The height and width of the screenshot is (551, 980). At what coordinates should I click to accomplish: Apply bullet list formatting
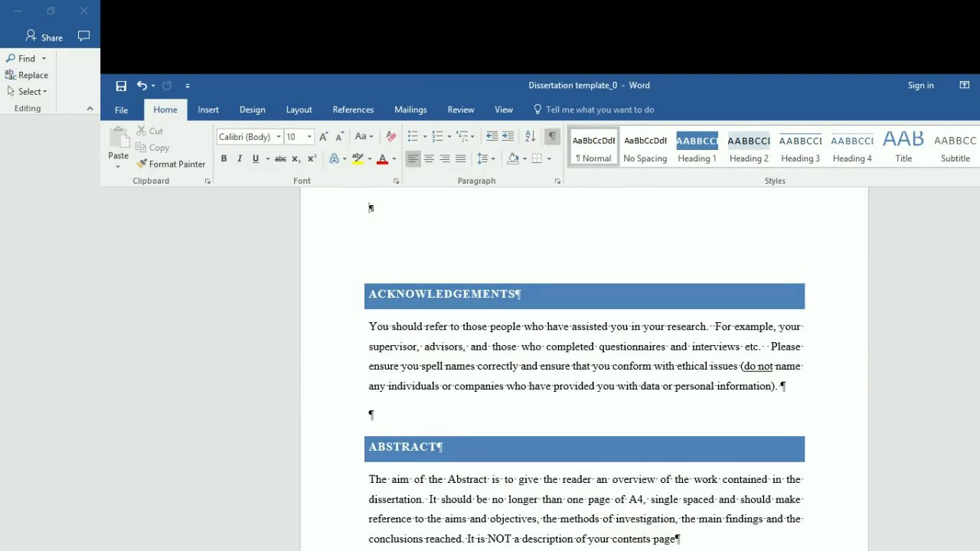point(413,137)
